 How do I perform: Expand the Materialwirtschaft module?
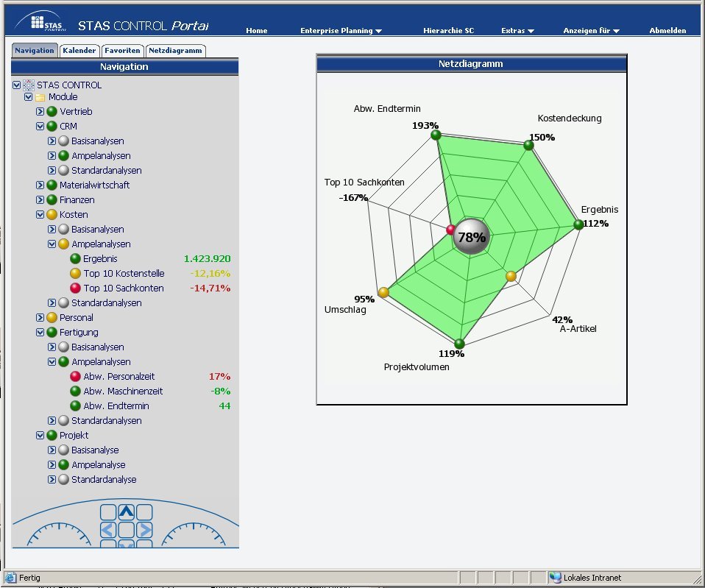[40, 185]
